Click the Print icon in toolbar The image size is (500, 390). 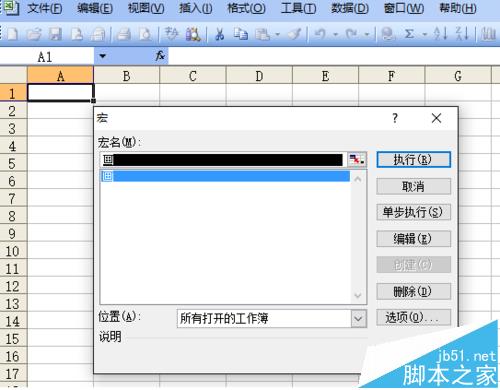click(x=124, y=34)
